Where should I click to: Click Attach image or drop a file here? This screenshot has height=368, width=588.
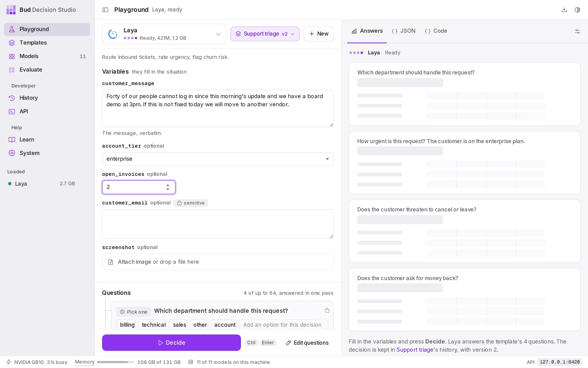tap(218, 262)
